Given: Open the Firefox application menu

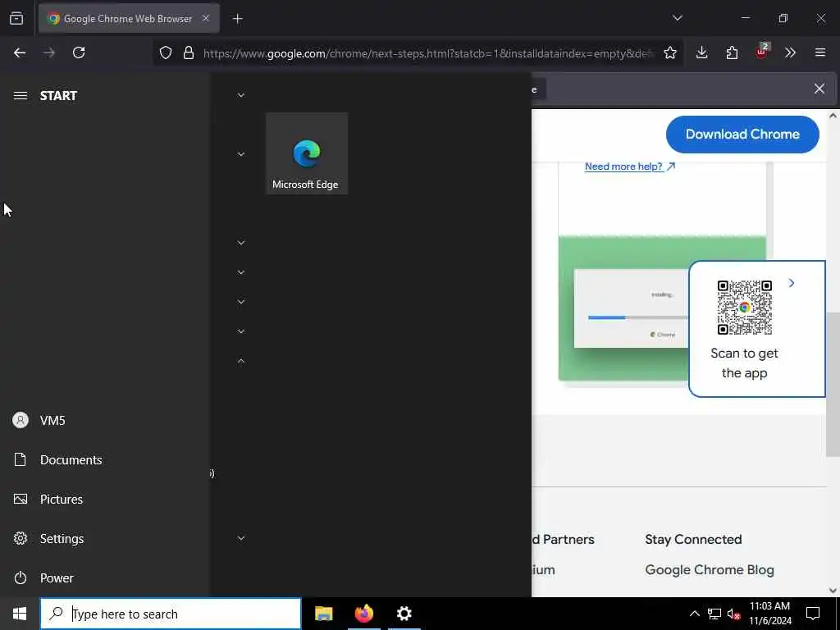Looking at the screenshot, I should [819, 52].
